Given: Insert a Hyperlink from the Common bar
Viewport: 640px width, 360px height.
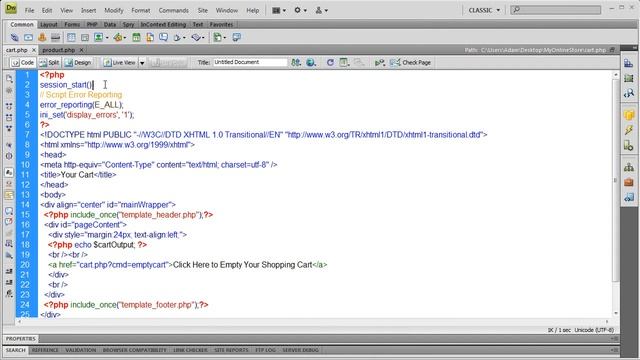Looking at the screenshot, I should click(14, 38).
